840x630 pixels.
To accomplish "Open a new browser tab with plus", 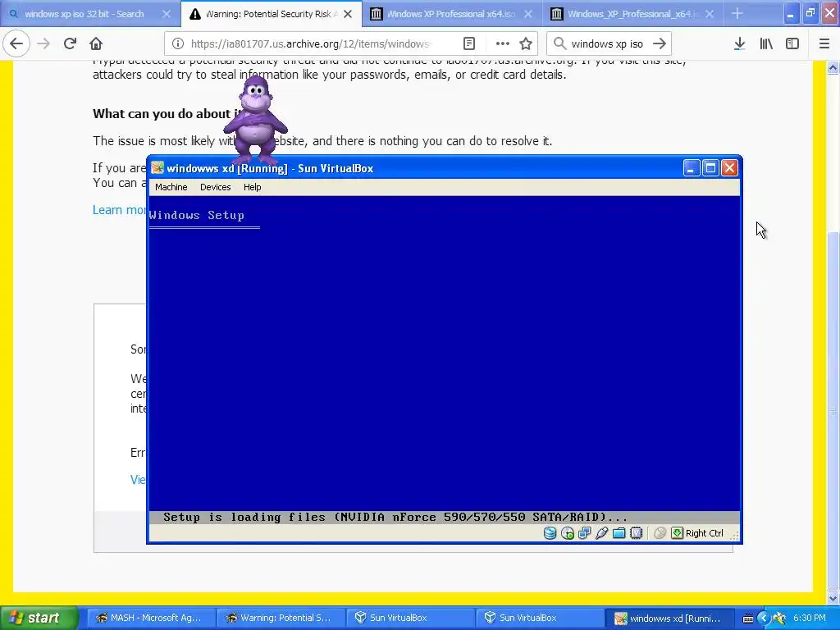I will tap(737, 14).
